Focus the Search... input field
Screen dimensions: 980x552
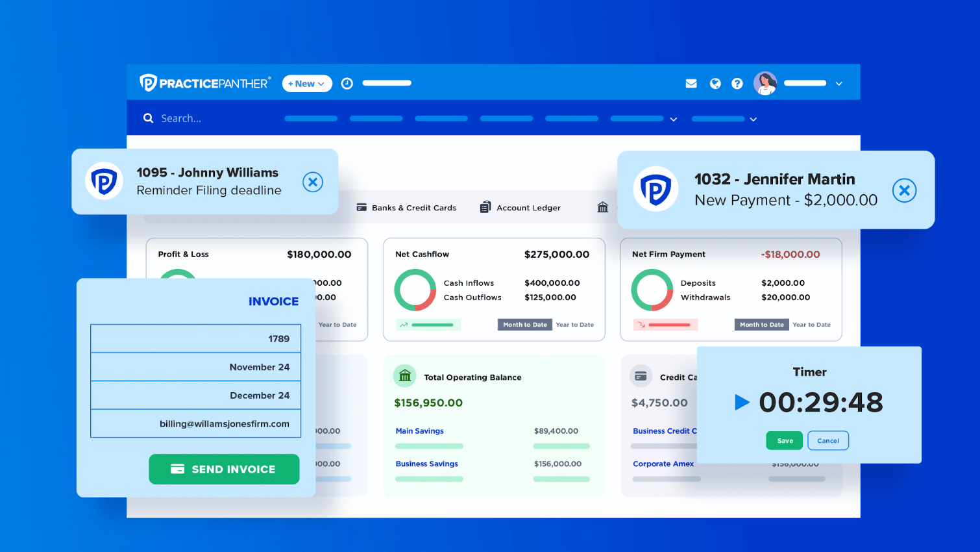181,118
